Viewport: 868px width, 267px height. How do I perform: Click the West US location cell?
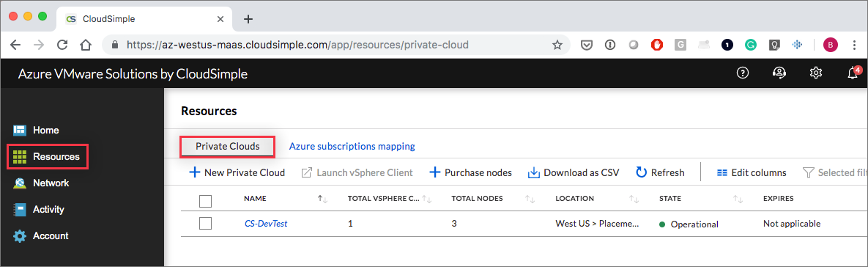pos(598,224)
